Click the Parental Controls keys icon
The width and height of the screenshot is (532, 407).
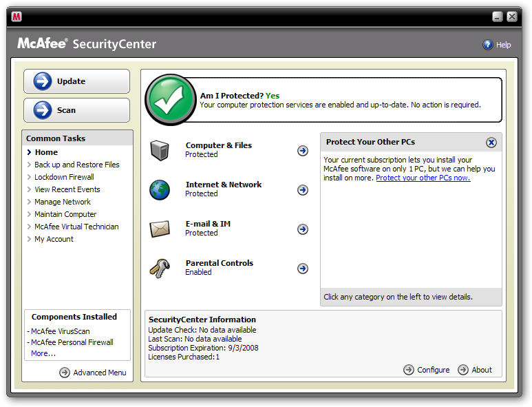pos(160,268)
